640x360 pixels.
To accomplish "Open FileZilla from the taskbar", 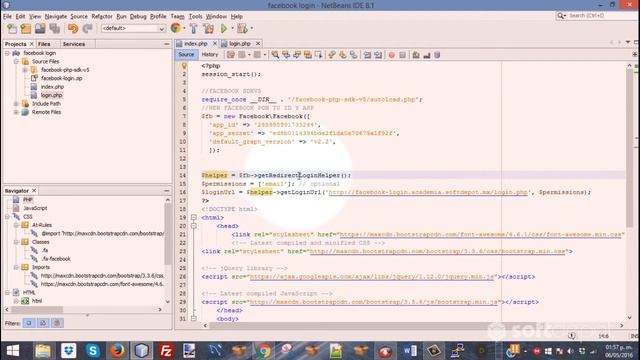I will click(x=166, y=351).
